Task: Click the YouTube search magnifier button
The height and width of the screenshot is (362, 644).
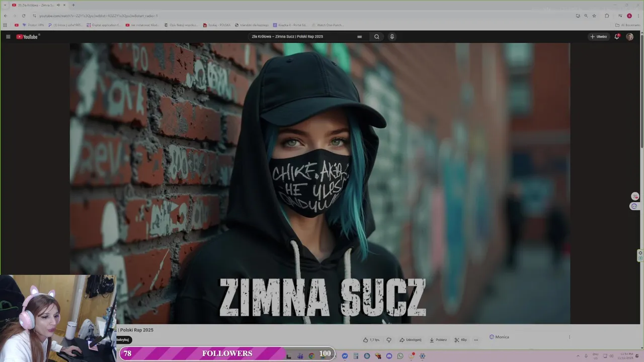Action: pyautogui.click(x=376, y=37)
